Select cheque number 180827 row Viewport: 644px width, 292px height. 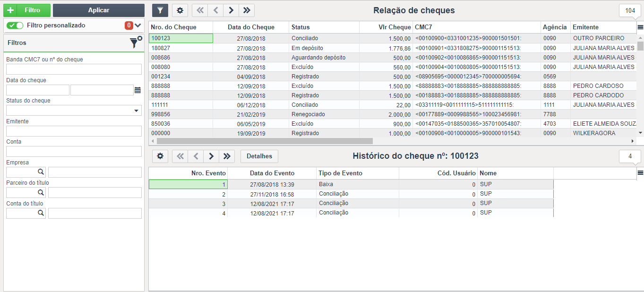(x=393, y=48)
